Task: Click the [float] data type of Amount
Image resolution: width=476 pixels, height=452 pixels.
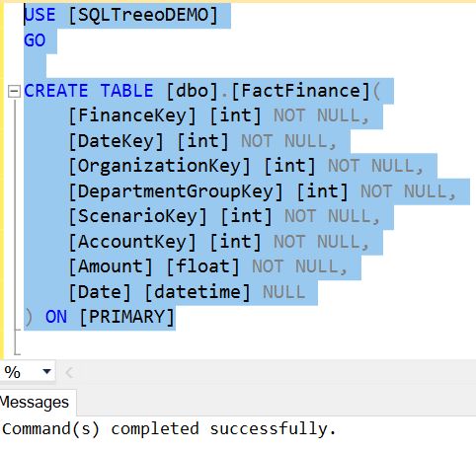Action: pos(202,266)
